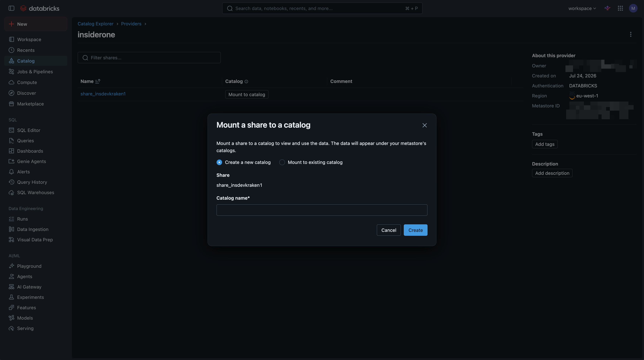This screenshot has width=644, height=360.
Task: Click the Genie Agents icon
Action: coord(11,161)
